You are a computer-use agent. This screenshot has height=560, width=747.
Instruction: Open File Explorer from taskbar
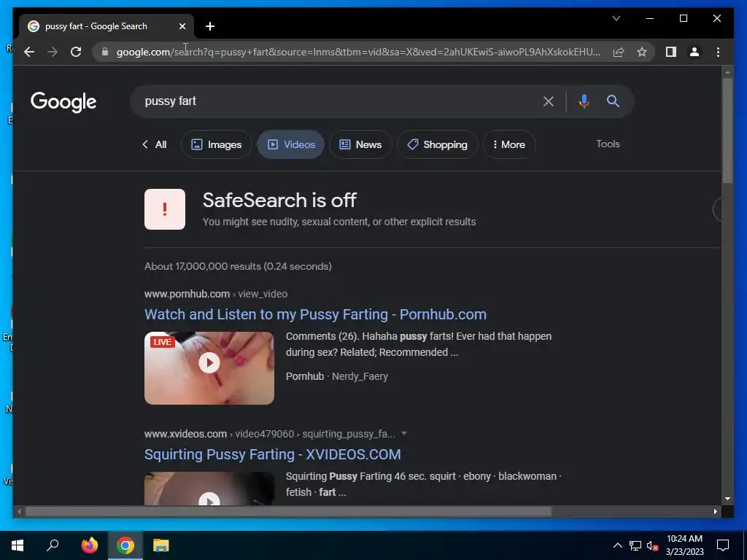coord(161,545)
